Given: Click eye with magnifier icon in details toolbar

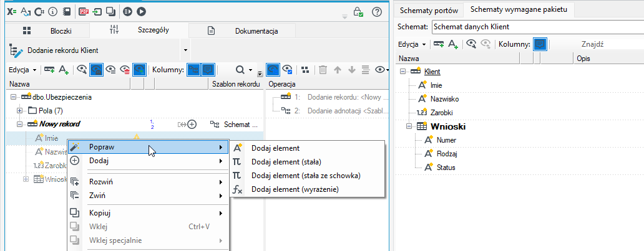Looking at the screenshot, I should 82,70.
